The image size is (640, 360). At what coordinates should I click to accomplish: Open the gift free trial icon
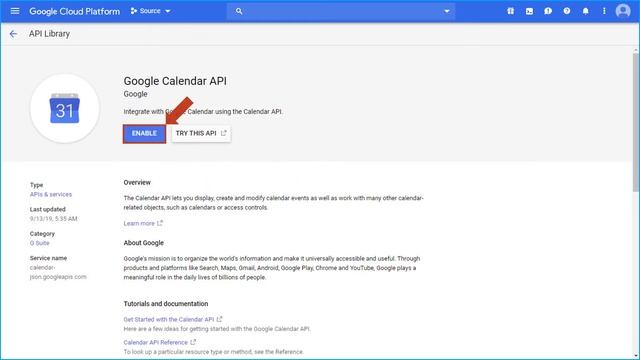coord(511,11)
